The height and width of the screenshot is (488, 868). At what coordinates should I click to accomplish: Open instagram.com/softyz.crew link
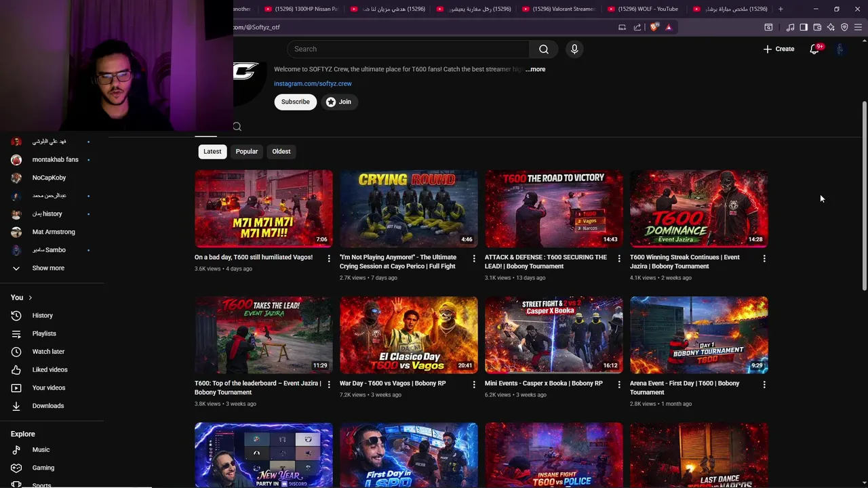pyautogui.click(x=313, y=83)
